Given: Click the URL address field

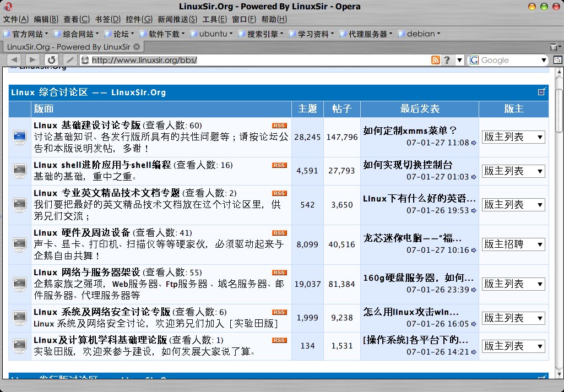Looking at the screenshot, I should pyautogui.click(x=256, y=60).
